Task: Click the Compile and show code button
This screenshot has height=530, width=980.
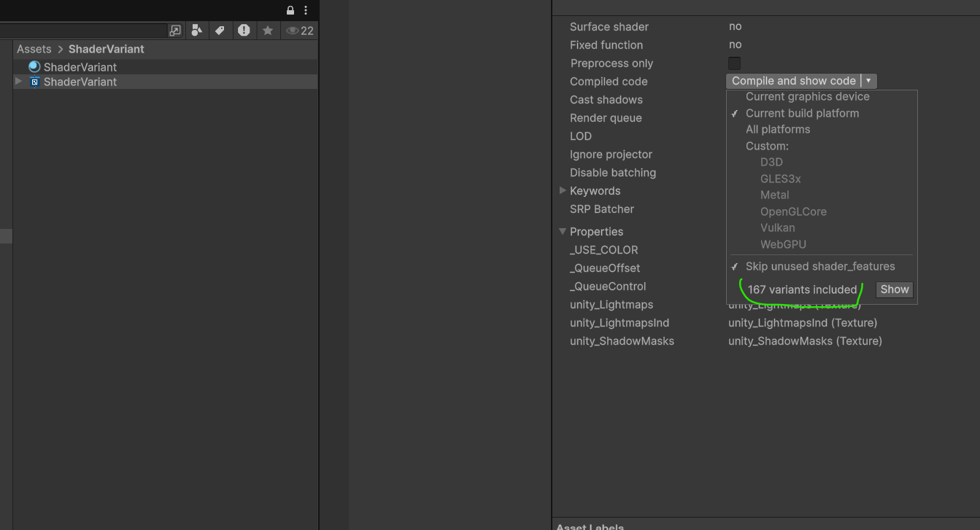Action: 793,81
